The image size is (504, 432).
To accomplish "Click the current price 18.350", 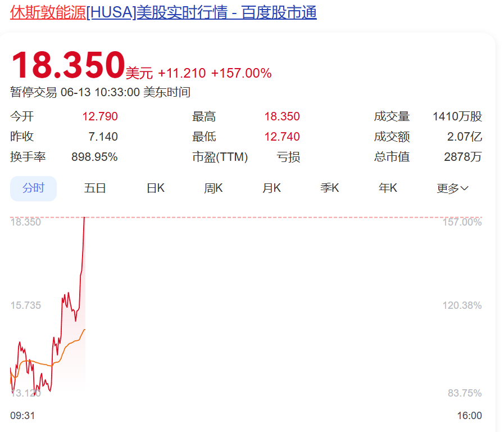I will tap(68, 65).
